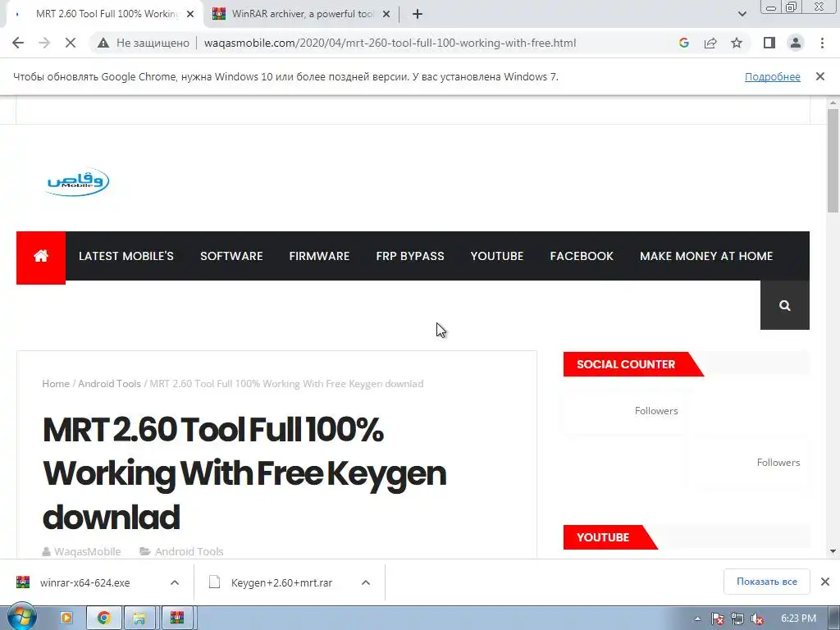This screenshot has width=840, height=630.
Task: Click the page vertical scrollbar thumb
Action: point(833,161)
